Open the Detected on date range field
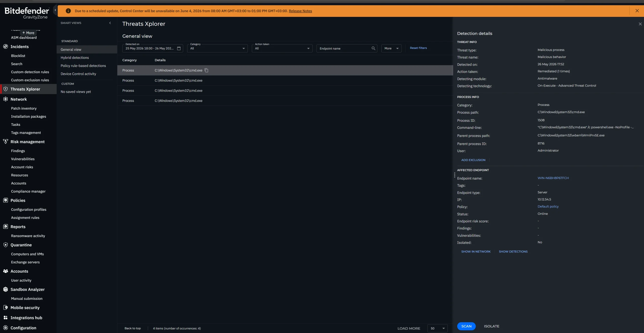 pyautogui.click(x=152, y=48)
